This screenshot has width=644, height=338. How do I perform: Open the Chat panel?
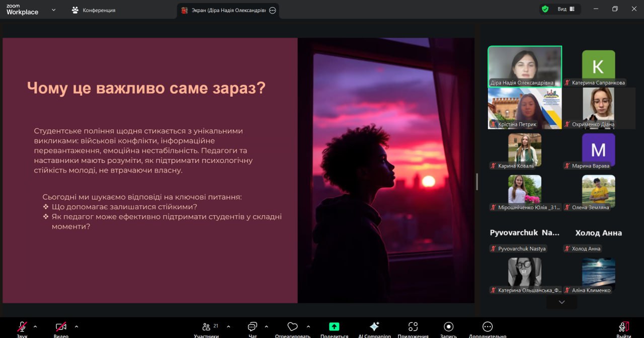pos(253,327)
